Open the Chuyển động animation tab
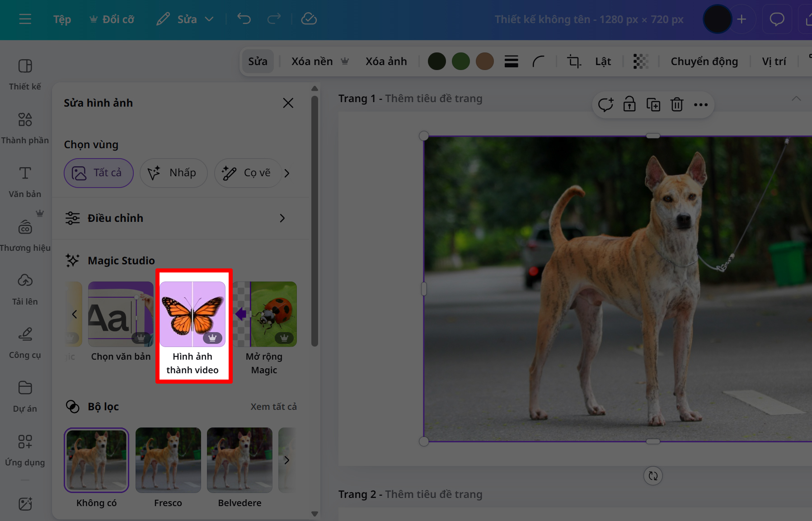The width and height of the screenshot is (812, 521). pyautogui.click(x=704, y=61)
